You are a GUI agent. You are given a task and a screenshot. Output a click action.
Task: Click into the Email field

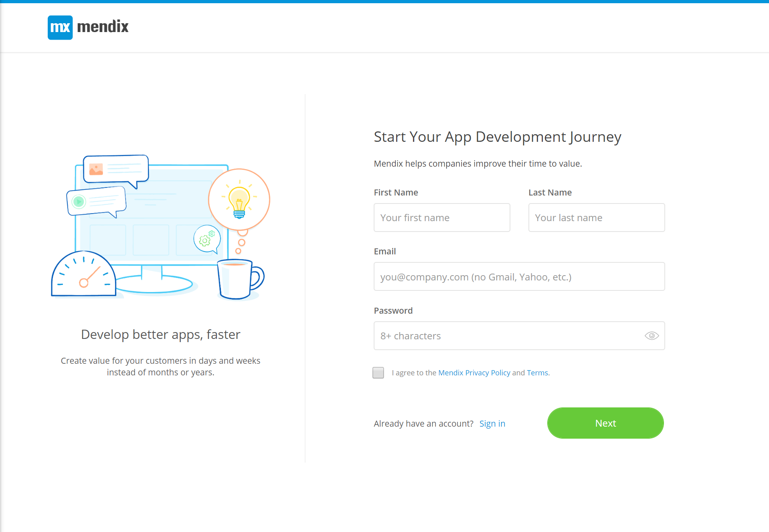(519, 276)
